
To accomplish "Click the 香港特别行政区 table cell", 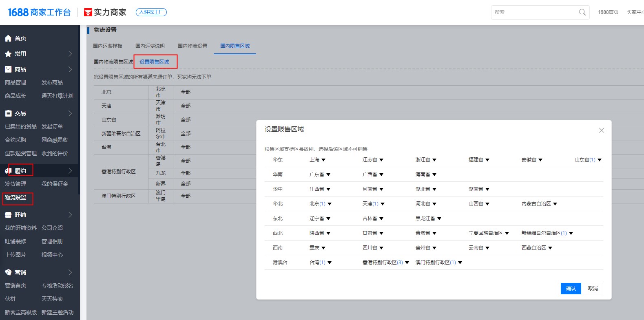I will coord(121,172).
